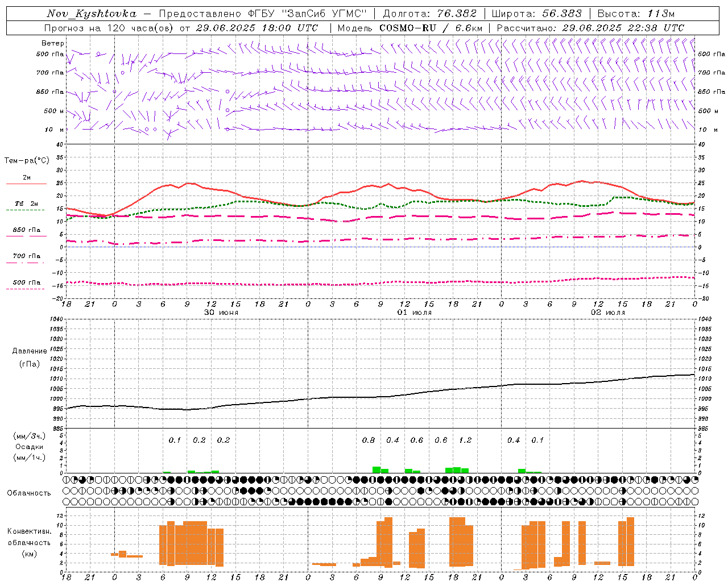Select the elevation label Высота: 113м
The width and height of the screenshot is (728, 582).
636,14
